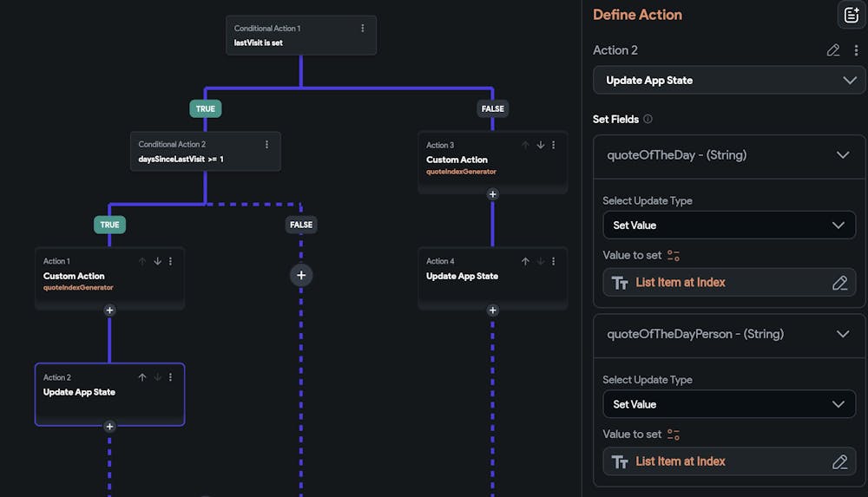Click quoteOfTheDayPerson List Item at Index value

click(680, 461)
